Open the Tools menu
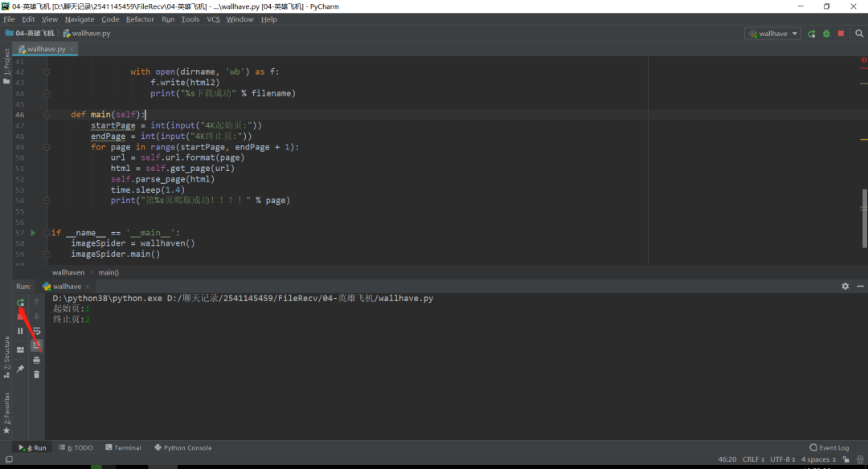The width and height of the screenshot is (868, 469). 190,19
